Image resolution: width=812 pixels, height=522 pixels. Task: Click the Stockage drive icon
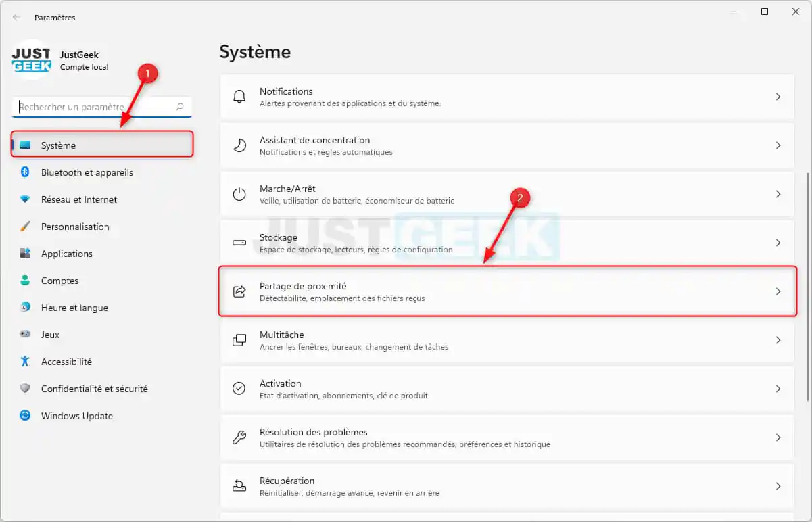coord(239,243)
